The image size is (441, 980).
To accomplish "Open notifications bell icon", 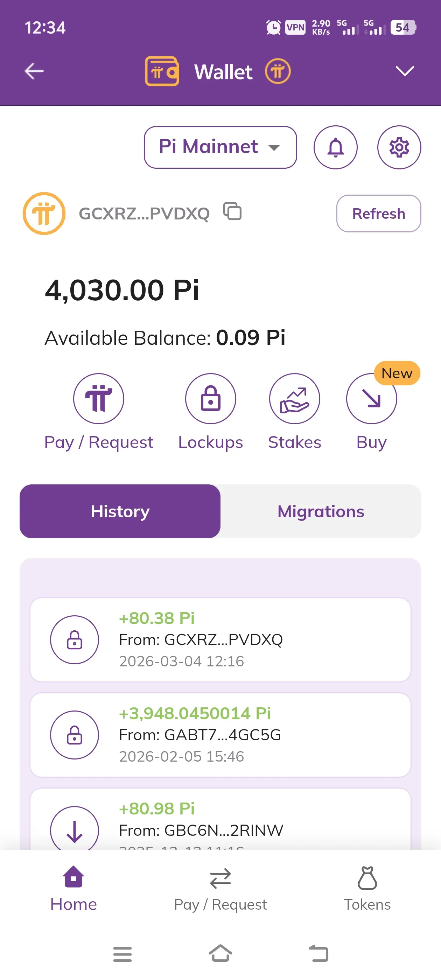I will [335, 147].
